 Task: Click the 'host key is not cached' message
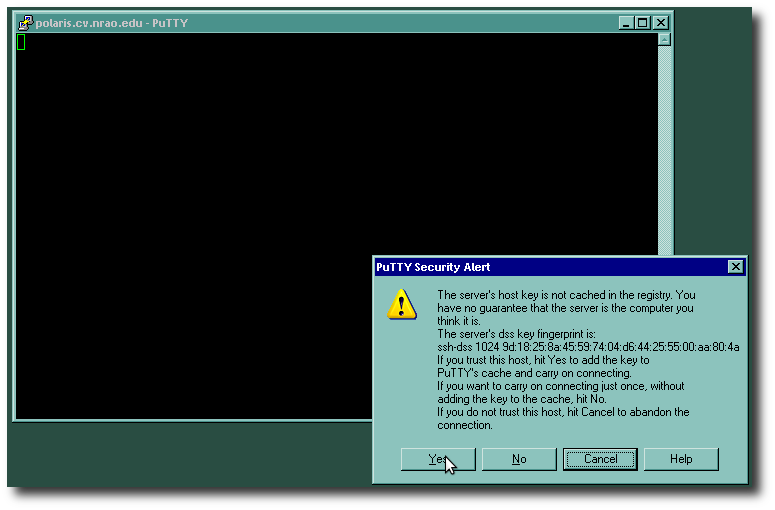pos(565,295)
